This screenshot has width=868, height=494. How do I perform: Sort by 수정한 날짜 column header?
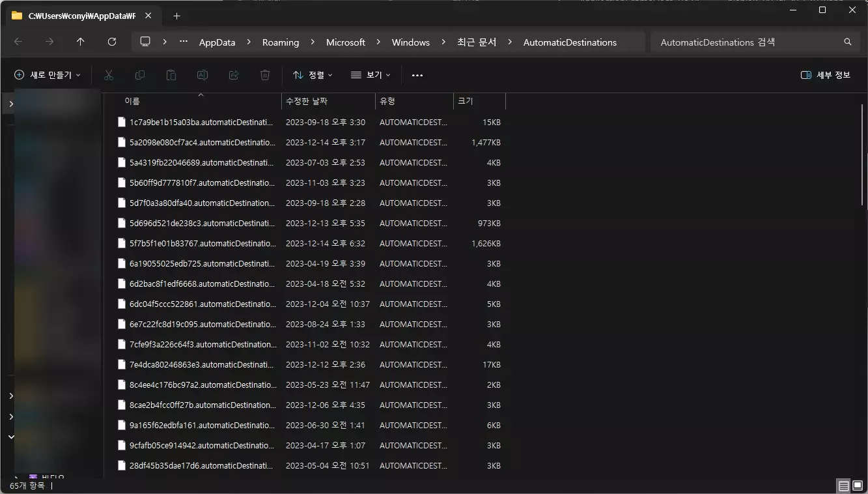click(328, 101)
